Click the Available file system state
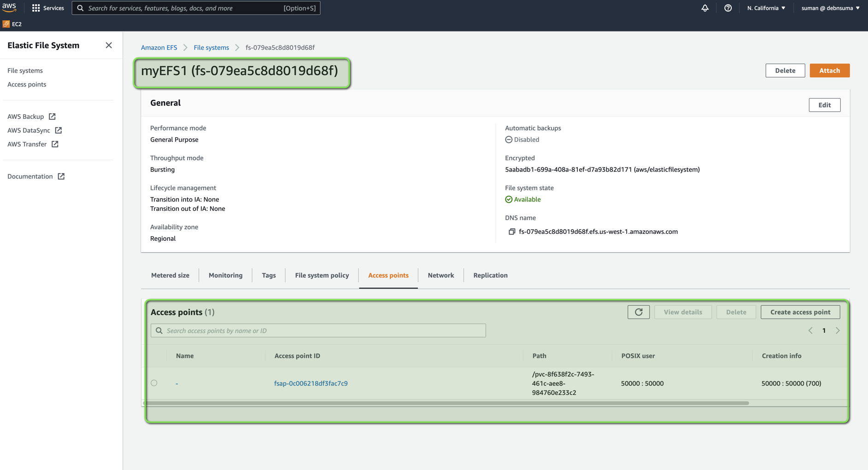Viewport: 868px width, 470px height. [x=523, y=199]
